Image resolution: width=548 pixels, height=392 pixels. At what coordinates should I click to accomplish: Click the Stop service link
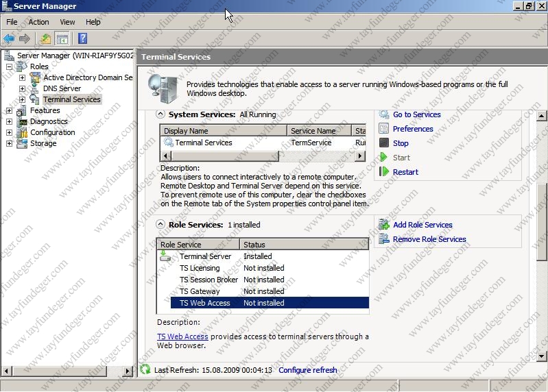coord(401,143)
